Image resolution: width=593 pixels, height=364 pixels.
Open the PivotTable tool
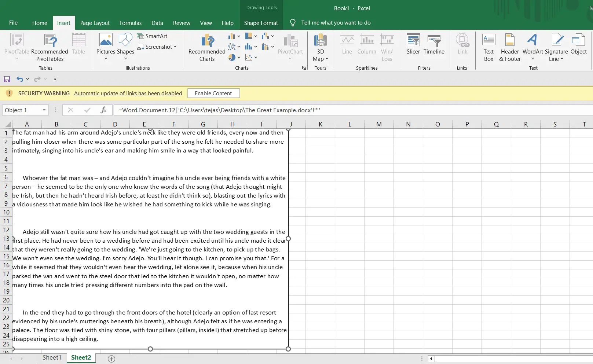pos(17,47)
